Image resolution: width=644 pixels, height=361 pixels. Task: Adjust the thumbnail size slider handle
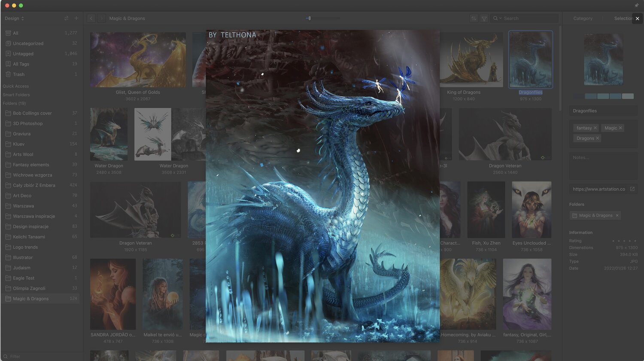[309, 18]
